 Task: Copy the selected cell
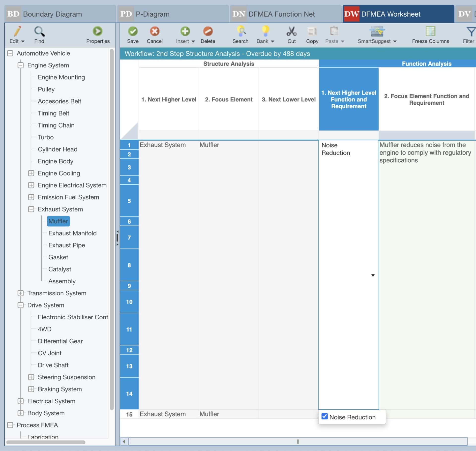tap(312, 35)
